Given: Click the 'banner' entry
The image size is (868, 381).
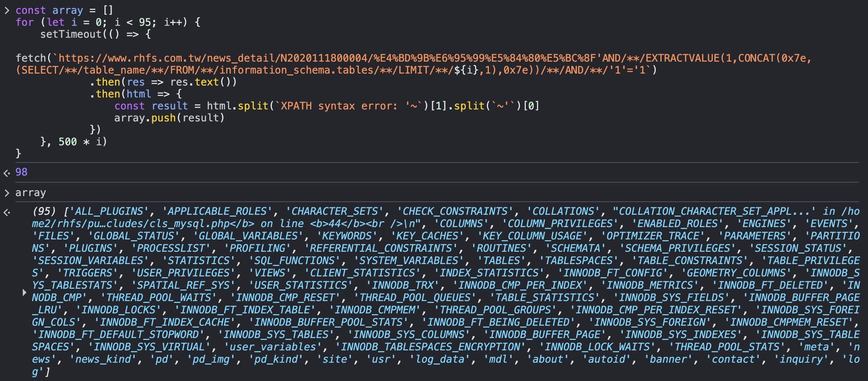Looking at the screenshot, I should pos(668,359).
